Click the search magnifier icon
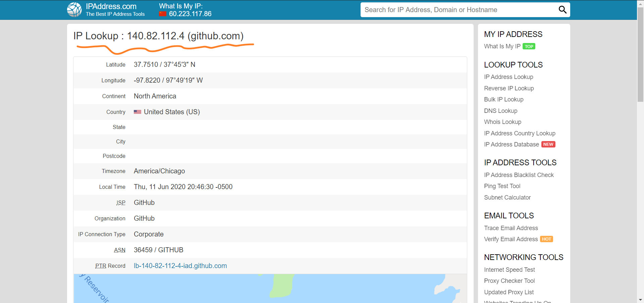The width and height of the screenshot is (644, 303). pos(562,10)
